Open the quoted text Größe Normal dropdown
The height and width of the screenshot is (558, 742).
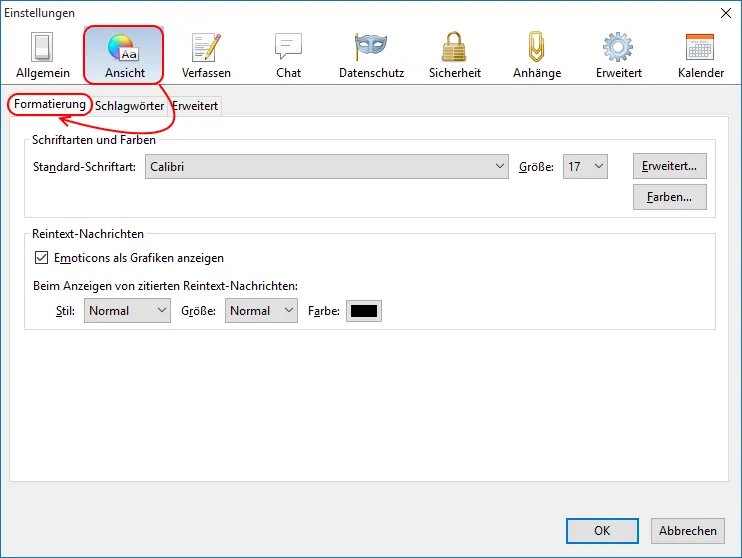click(261, 310)
